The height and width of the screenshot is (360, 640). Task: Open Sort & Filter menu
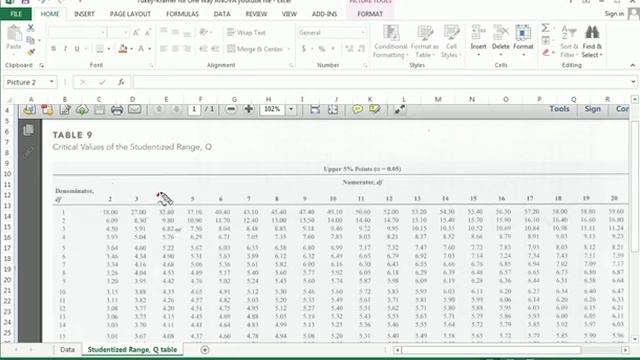(x=569, y=41)
